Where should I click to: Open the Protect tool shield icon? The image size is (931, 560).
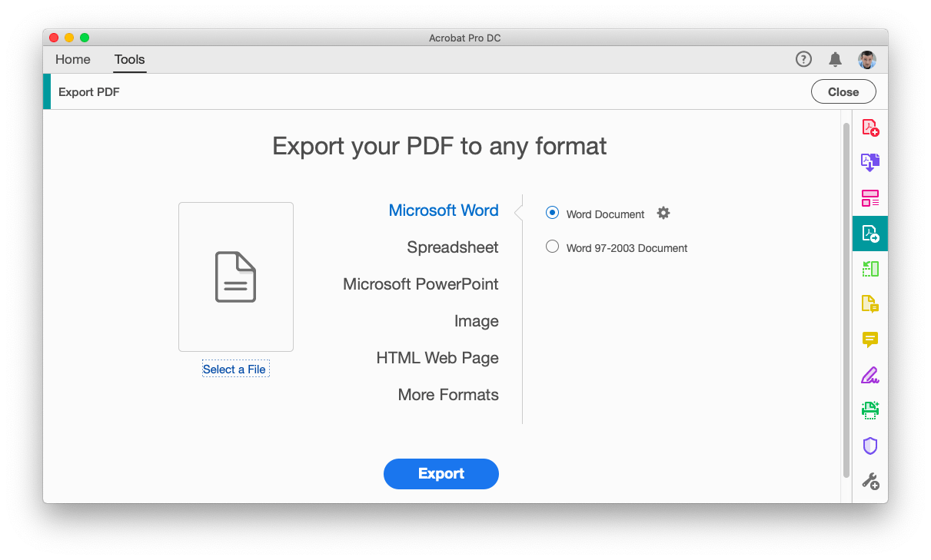[x=869, y=446]
